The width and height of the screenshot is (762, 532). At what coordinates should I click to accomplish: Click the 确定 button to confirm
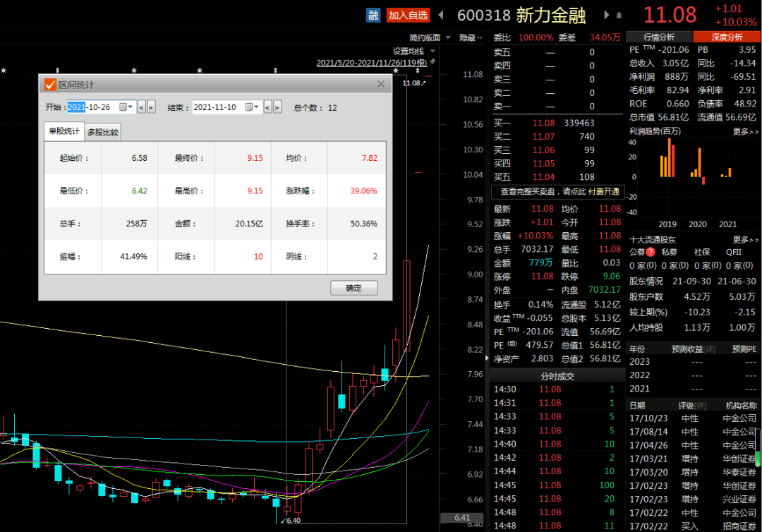pyautogui.click(x=354, y=288)
